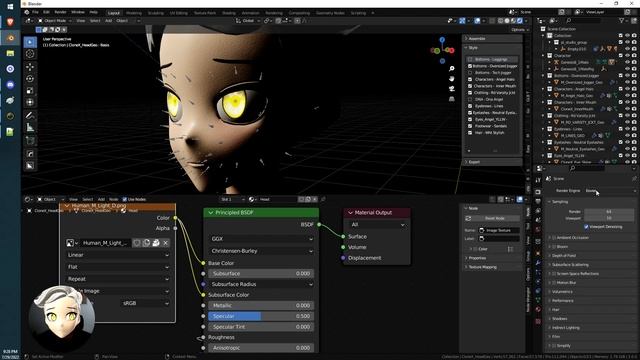Select the Add Cube tool

click(x=30, y=140)
